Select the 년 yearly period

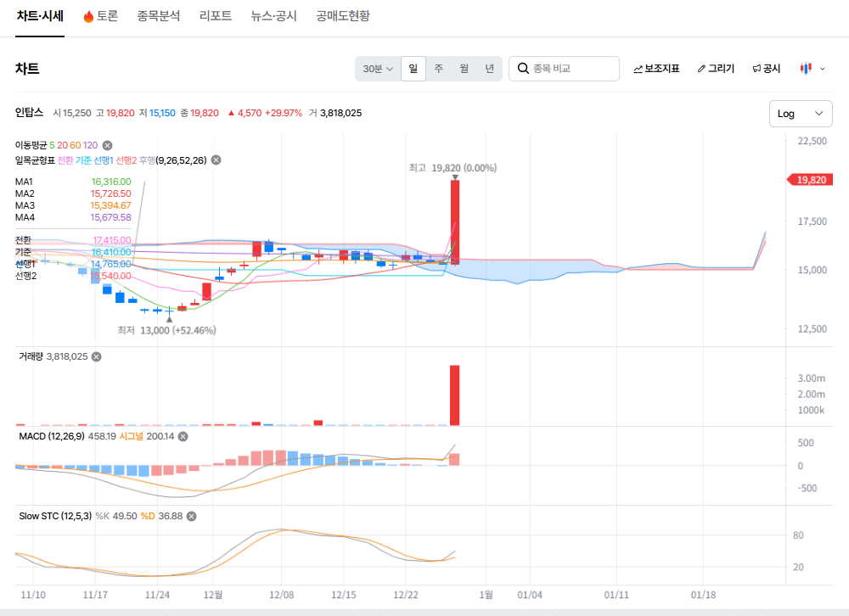pyautogui.click(x=490, y=69)
